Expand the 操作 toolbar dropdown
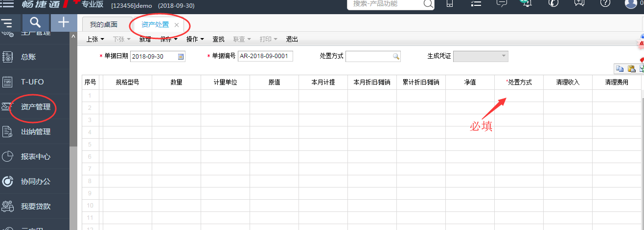The height and width of the screenshot is (230, 644). pyautogui.click(x=195, y=40)
